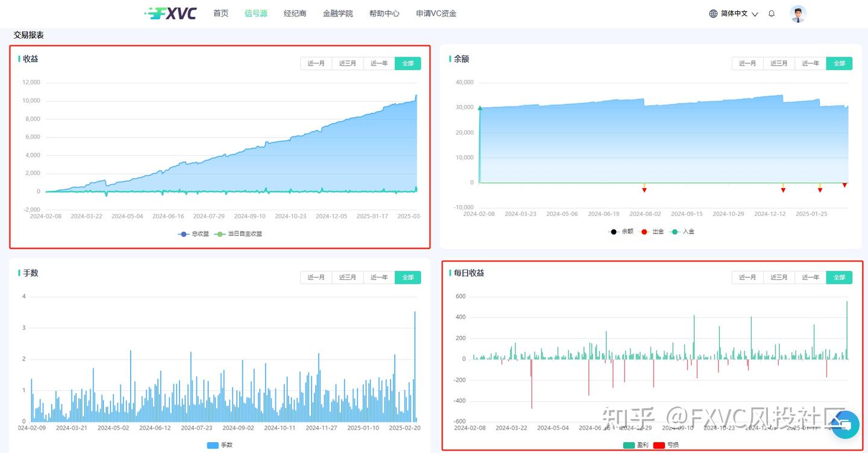Switch 手数 chart to 近一年
Image resolution: width=868 pixels, height=453 pixels.
click(379, 277)
